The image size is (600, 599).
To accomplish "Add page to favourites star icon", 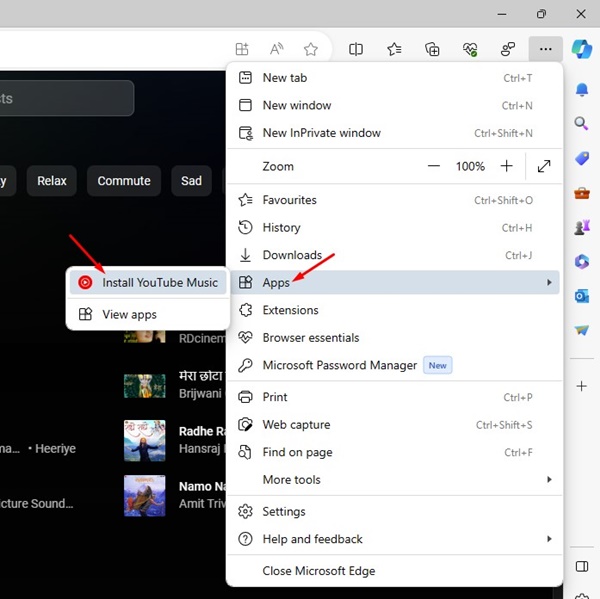I will pos(311,49).
